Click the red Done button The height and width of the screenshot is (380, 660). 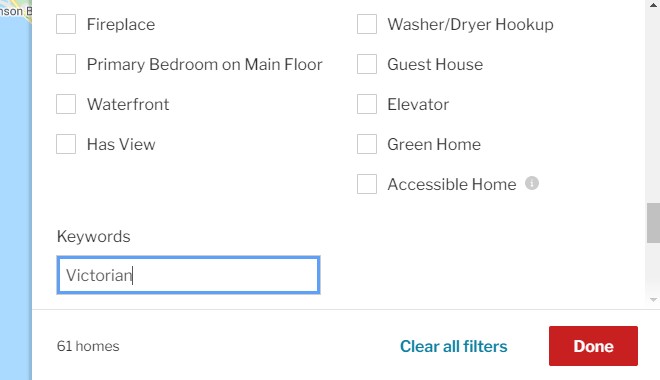coord(593,346)
